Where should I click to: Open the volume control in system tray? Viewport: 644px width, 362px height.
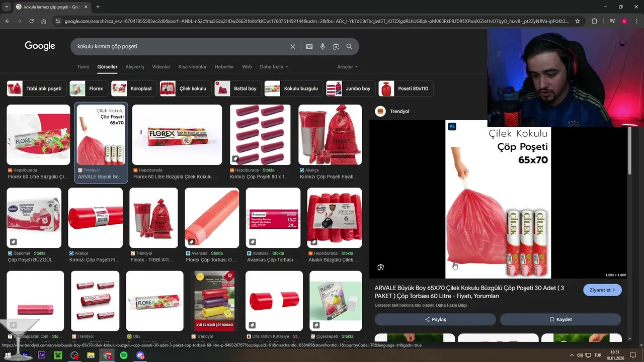pyautogui.click(x=580, y=355)
